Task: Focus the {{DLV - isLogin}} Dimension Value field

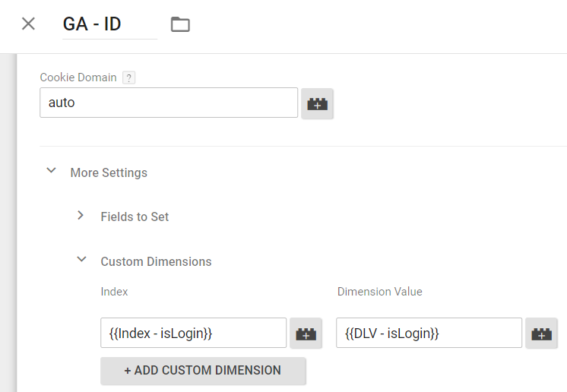Action: coord(429,333)
